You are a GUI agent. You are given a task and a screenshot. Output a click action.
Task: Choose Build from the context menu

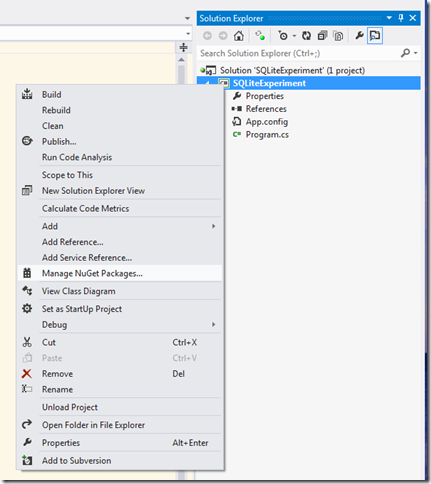(x=120, y=94)
